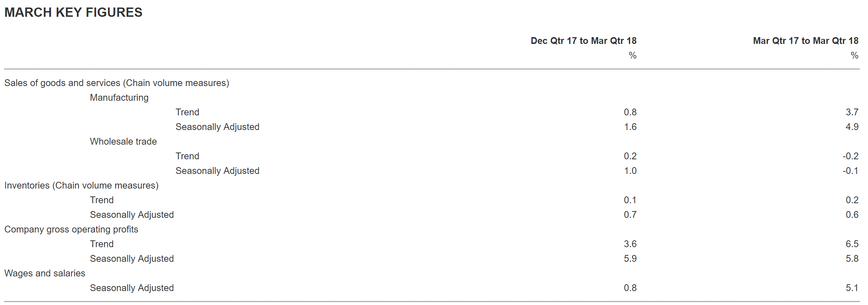Click Seasonally Adjusted under Wholesale trade

tap(217, 171)
